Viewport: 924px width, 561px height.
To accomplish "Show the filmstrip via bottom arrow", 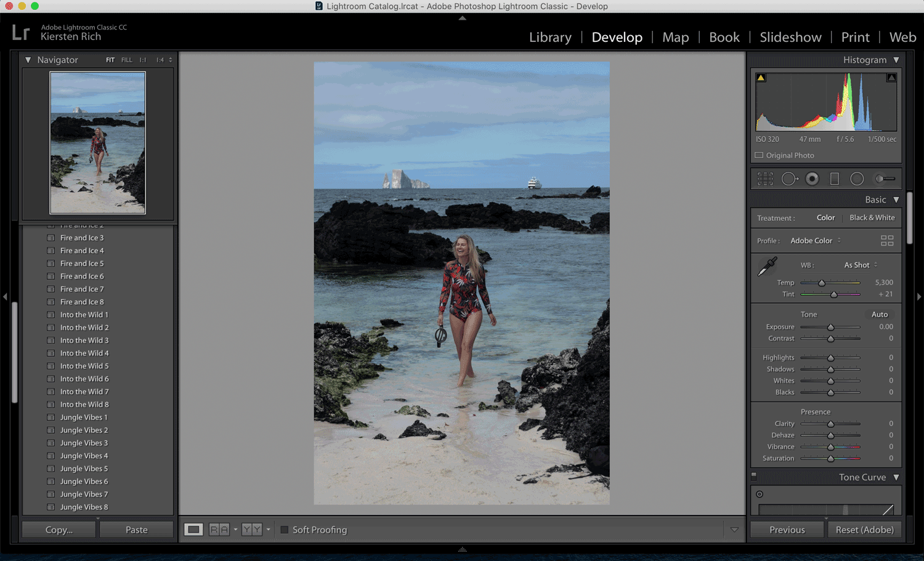I will tap(462, 549).
